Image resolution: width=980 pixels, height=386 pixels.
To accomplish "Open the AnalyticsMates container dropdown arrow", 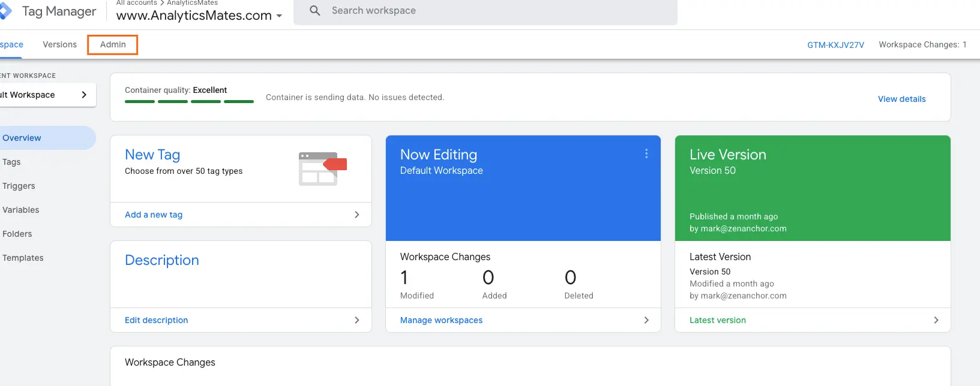I will [279, 16].
